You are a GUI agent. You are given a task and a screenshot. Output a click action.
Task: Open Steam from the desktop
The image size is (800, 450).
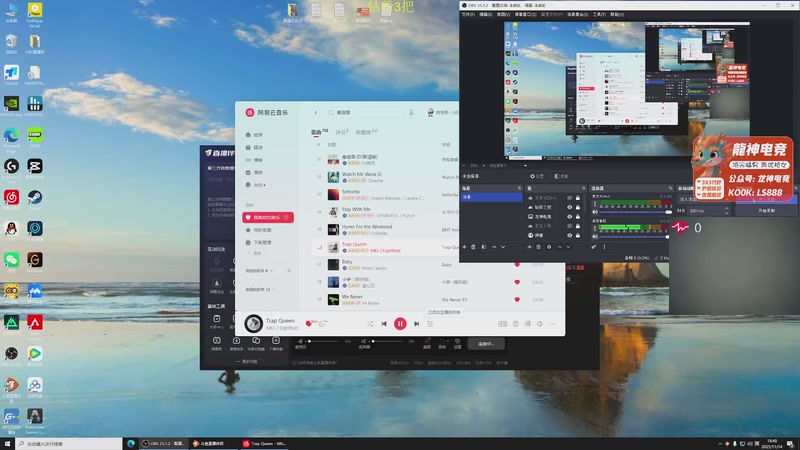coord(35,199)
